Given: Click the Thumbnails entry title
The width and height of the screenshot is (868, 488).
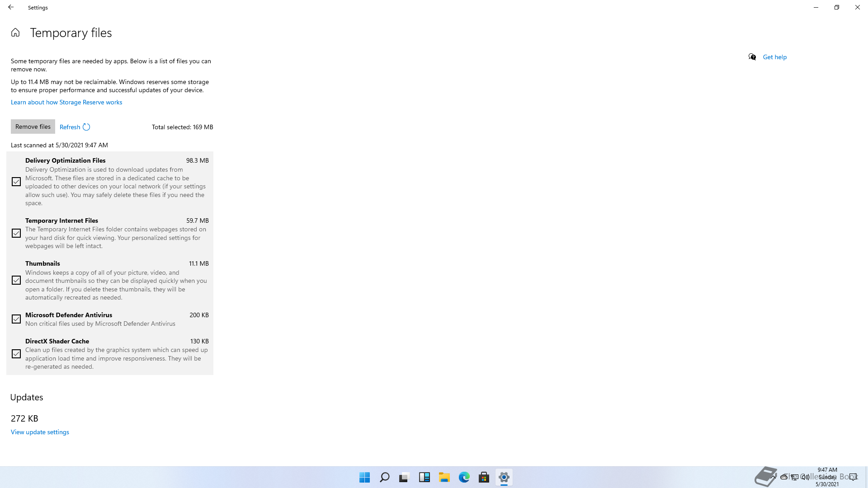Looking at the screenshot, I should click(x=42, y=263).
